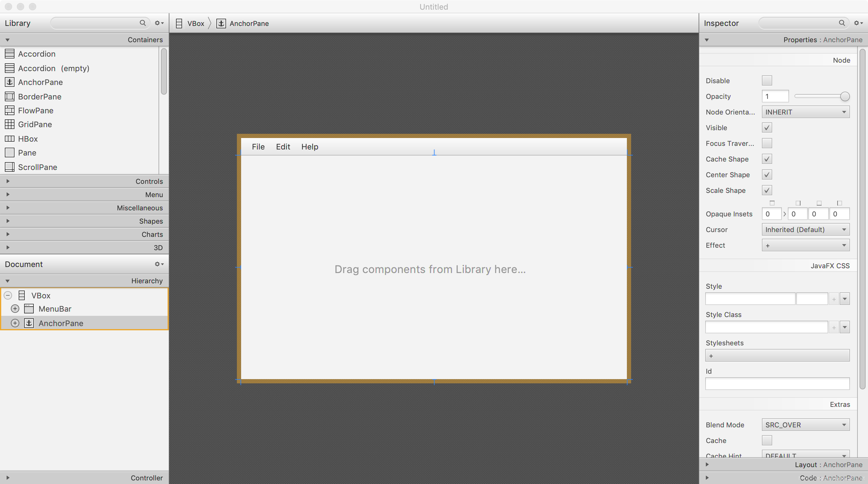The image size is (868, 484).
Task: Expand MenuBar node in Hierarchy
Action: pyautogui.click(x=15, y=309)
